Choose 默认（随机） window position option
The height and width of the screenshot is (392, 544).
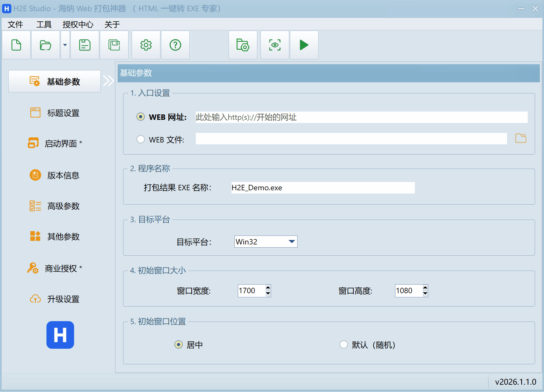click(343, 345)
